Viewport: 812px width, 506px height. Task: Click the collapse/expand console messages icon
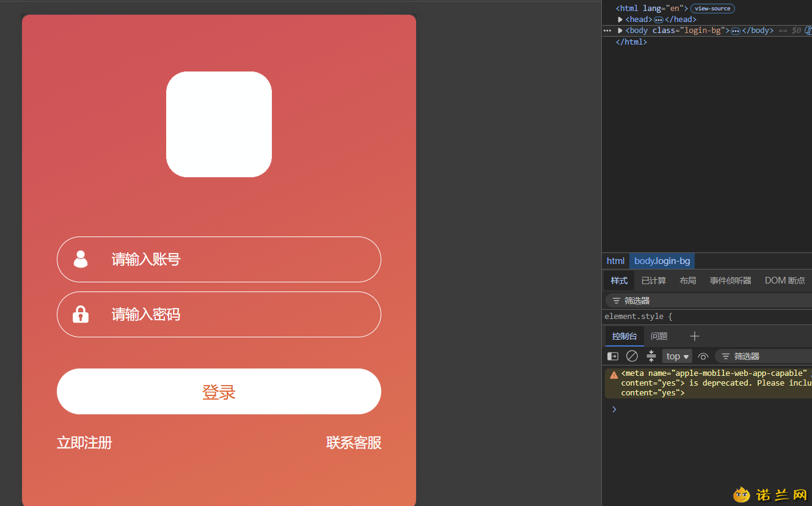[651, 356]
